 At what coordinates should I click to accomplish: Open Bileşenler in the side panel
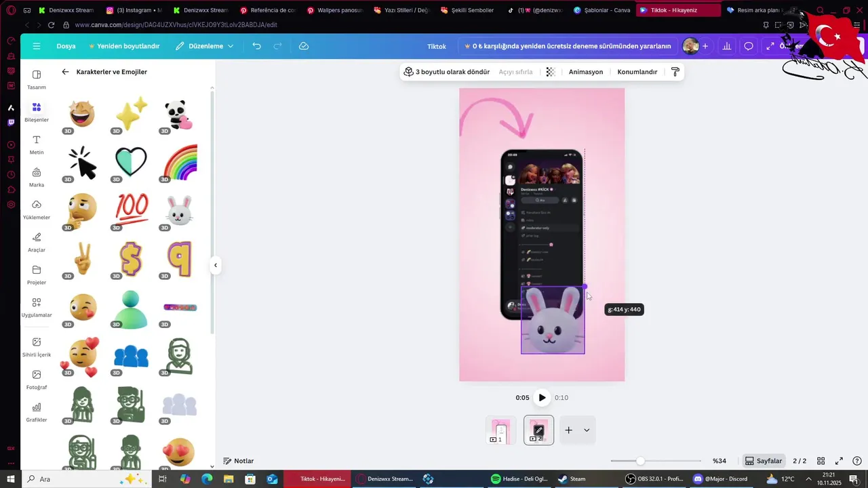(37, 112)
